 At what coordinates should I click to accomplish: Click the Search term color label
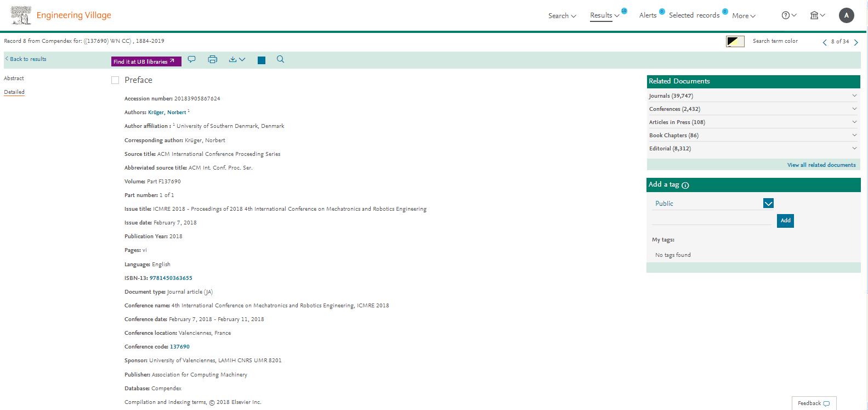coord(775,41)
